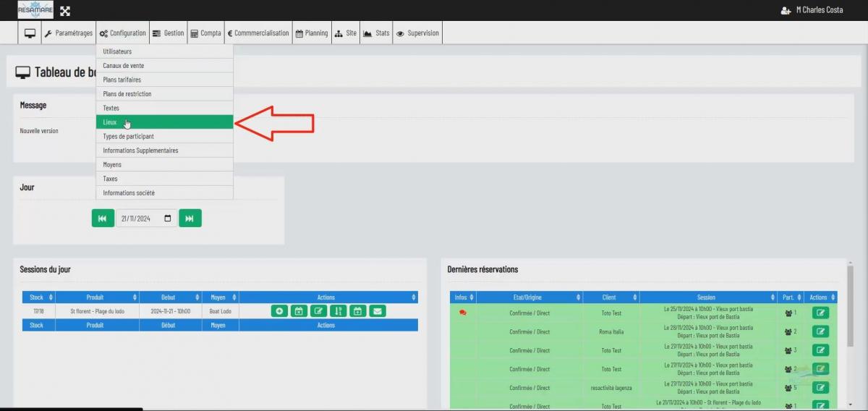
Task: Click the M Charles Costa username
Action: (x=819, y=10)
